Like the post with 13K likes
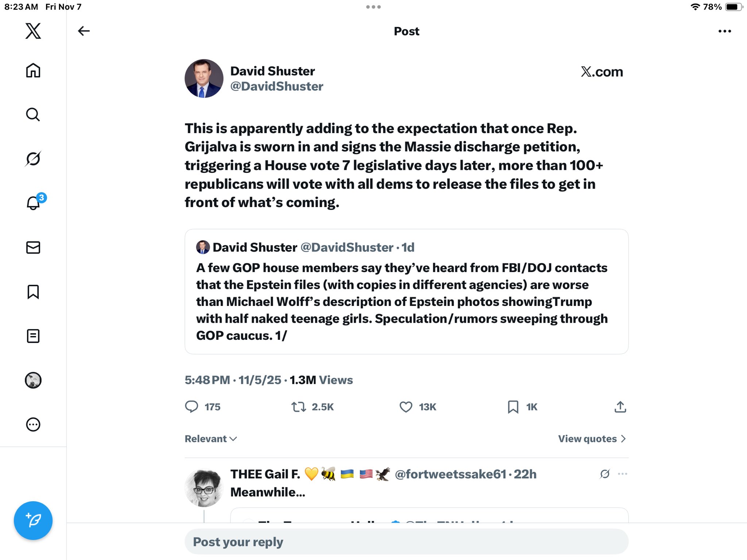747x560 pixels. 406,407
